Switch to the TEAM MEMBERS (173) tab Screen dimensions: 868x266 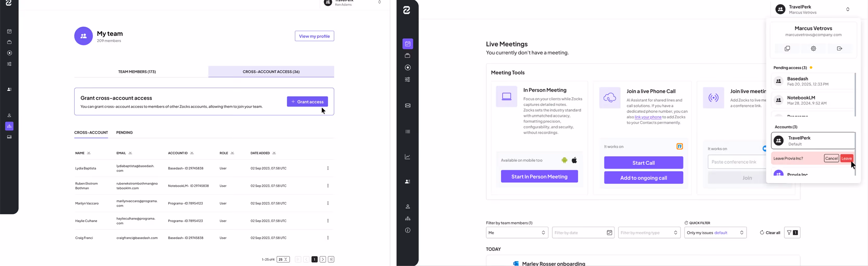click(137, 72)
